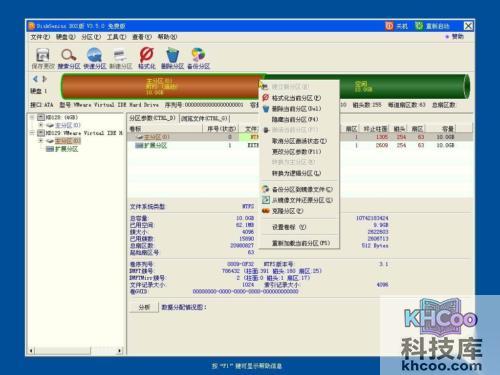Viewport: 500px width, 375px height.
Task: Click the 快速分区 (quick partition) toolbar icon
Action: pyautogui.click(x=94, y=55)
